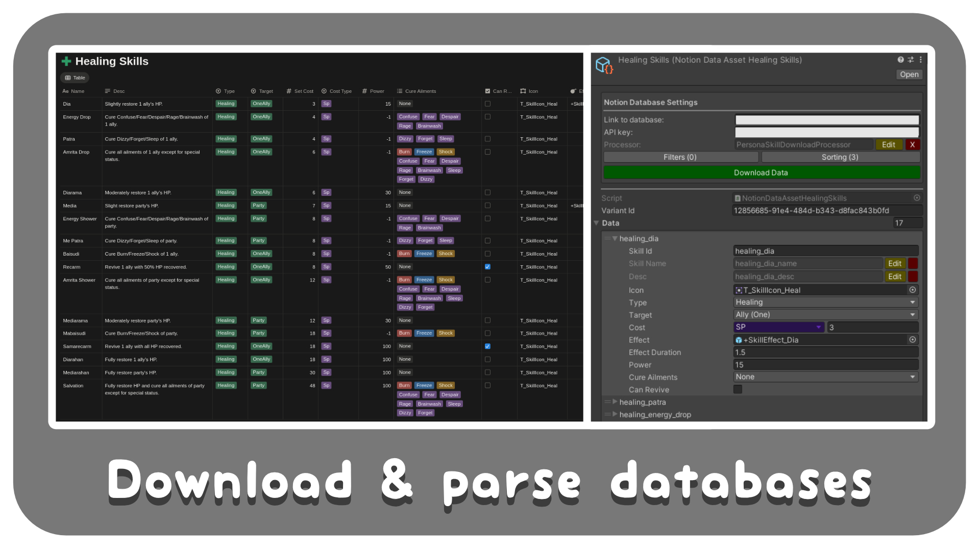Image resolution: width=980 pixels, height=551 pixels.
Task: Click the Edit button next to Processor
Action: pos(889,145)
